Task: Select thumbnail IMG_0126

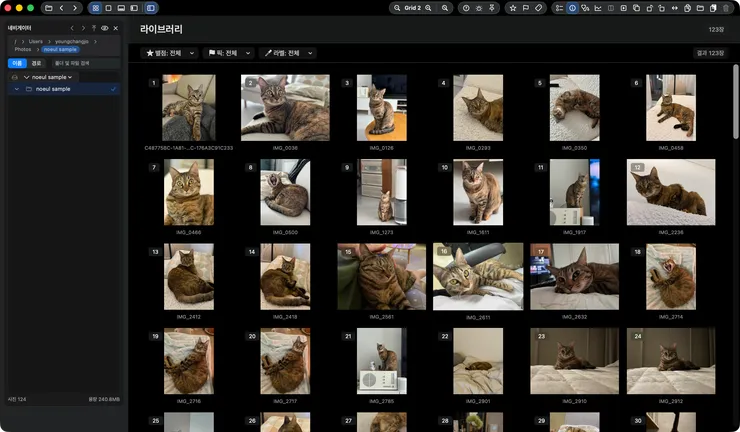Action: tap(381, 108)
